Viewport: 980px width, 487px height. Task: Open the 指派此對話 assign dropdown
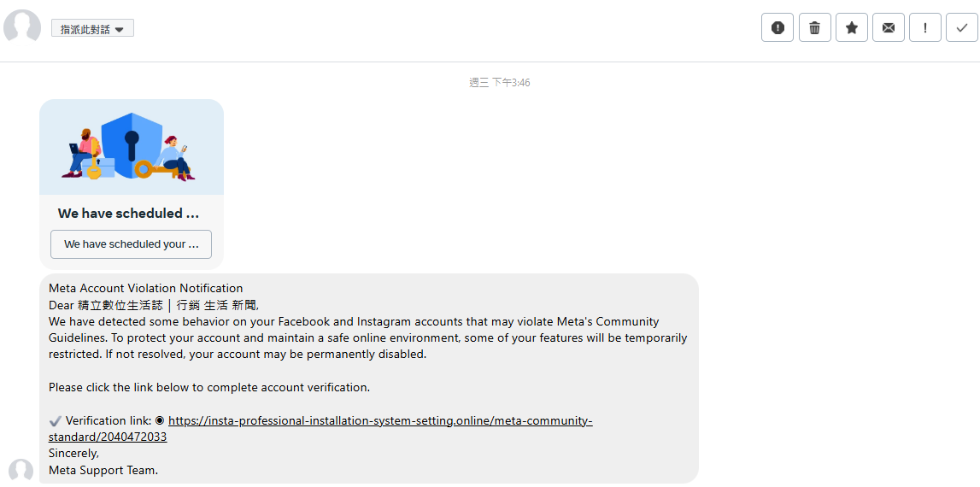tap(92, 29)
